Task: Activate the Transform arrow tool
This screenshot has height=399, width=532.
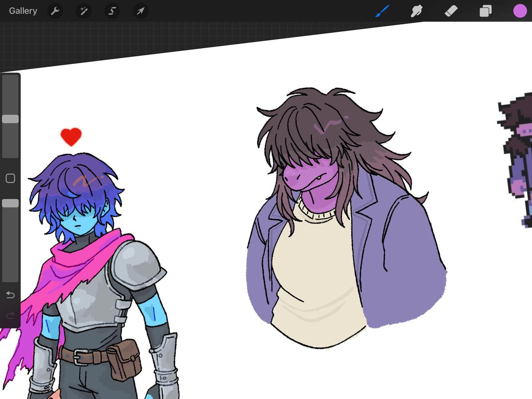Action: (x=141, y=11)
